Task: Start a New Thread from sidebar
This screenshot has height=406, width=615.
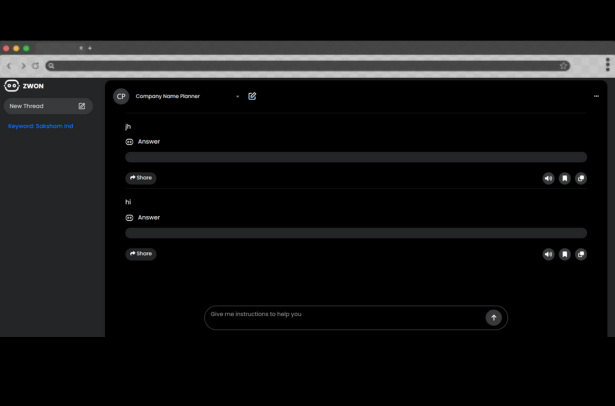Action: click(47, 106)
